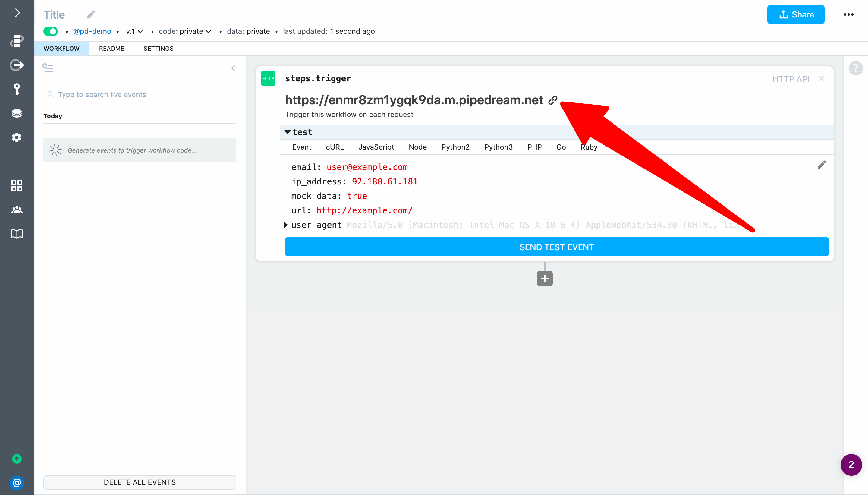Expand the user_agent field
The height and width of the screenshot is (495, 868).
pyautogui.click(x=286, y=225)
